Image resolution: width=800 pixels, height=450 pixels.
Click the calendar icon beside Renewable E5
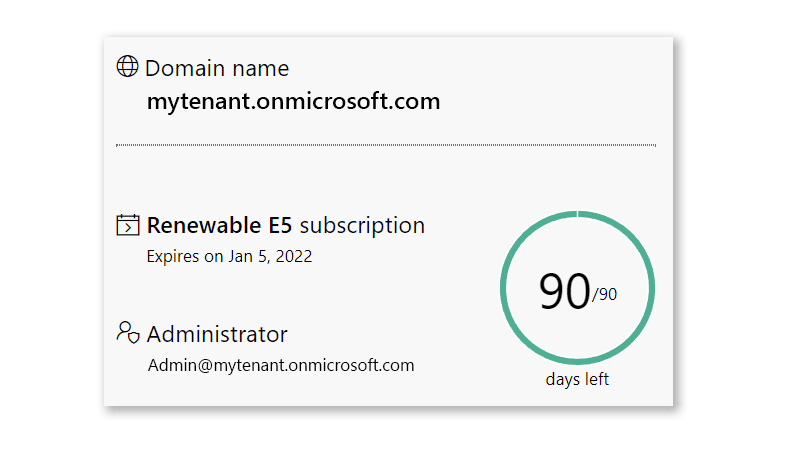click(127, 225)
